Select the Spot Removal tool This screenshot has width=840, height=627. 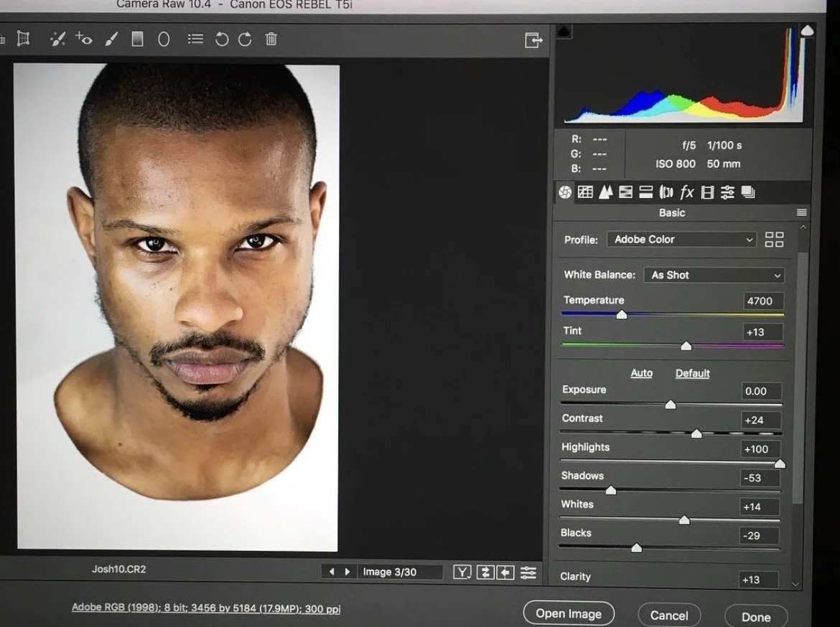[57, 39]
